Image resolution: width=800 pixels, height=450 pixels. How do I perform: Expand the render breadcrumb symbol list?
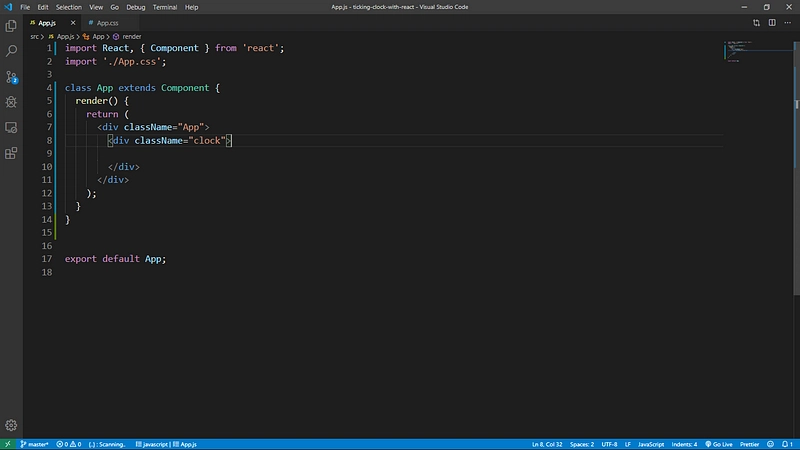[x=127, y=37]
